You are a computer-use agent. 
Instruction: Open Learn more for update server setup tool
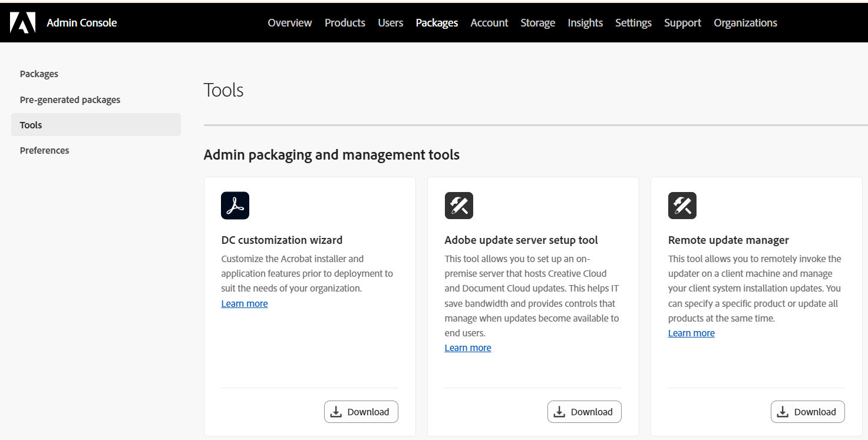click(468, 348)
